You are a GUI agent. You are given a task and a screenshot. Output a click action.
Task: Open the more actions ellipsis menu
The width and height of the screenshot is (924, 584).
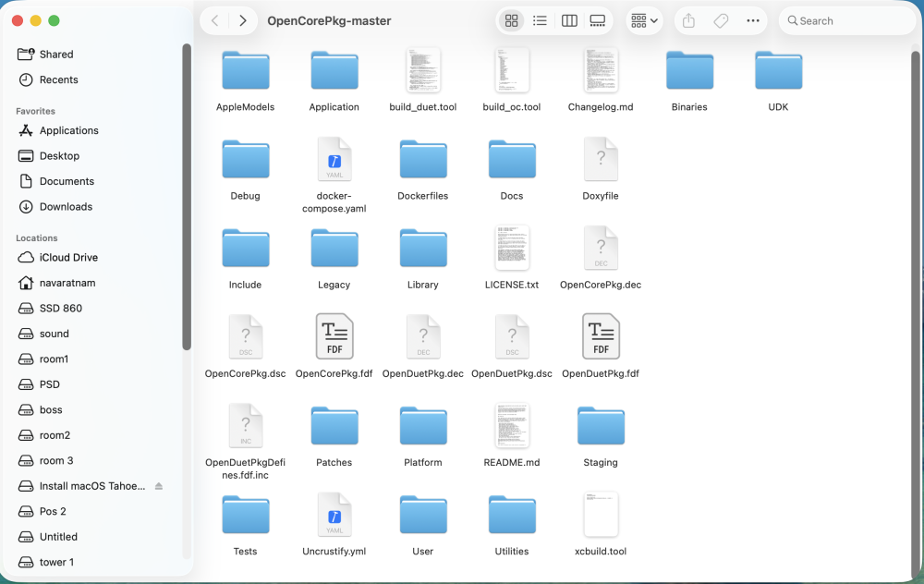[x=752, y=21]
